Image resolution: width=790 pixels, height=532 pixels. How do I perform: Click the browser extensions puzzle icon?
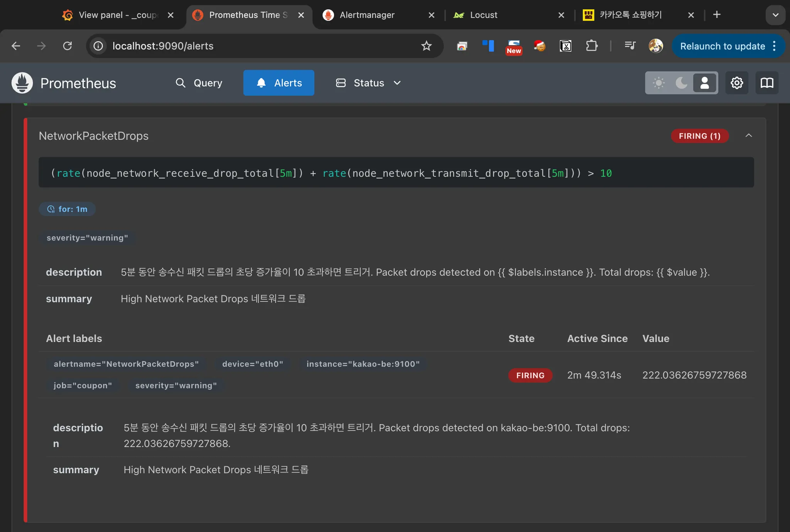[591, 46]
